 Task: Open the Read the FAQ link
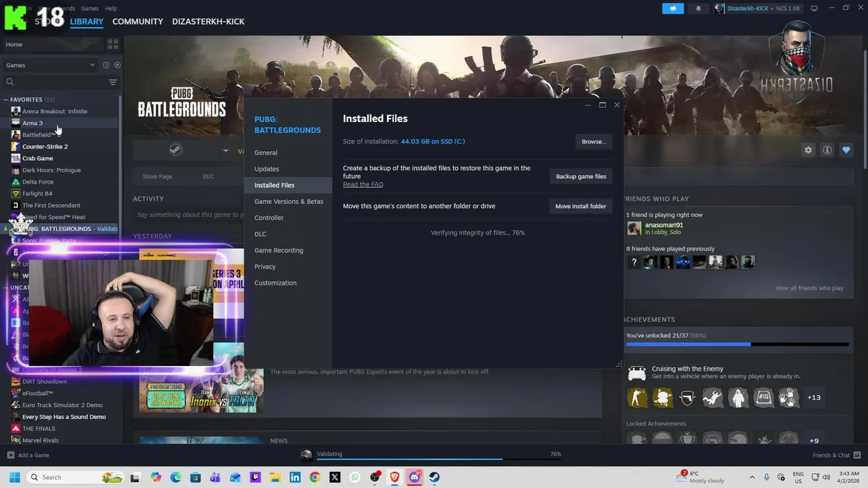pos(363,184)
